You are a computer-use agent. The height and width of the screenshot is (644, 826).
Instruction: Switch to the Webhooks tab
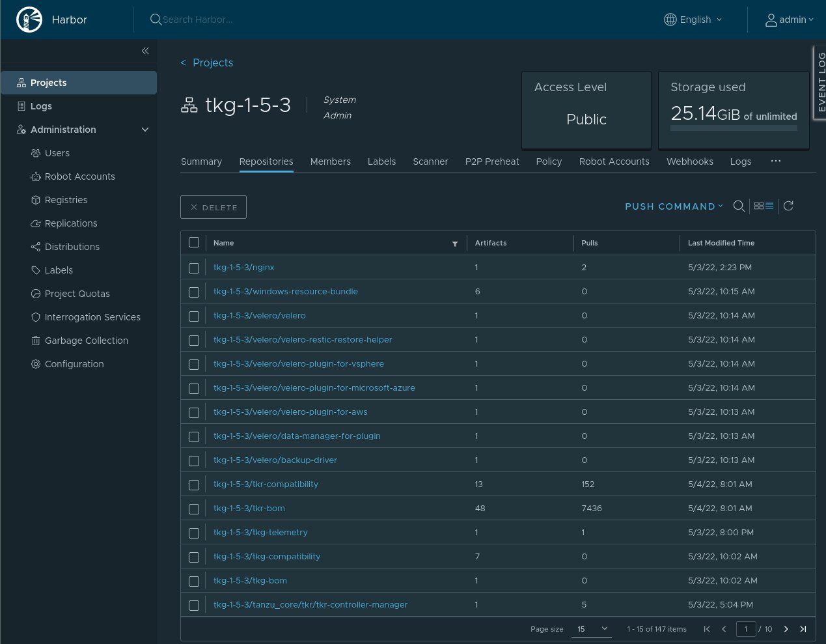coord(690,161)
